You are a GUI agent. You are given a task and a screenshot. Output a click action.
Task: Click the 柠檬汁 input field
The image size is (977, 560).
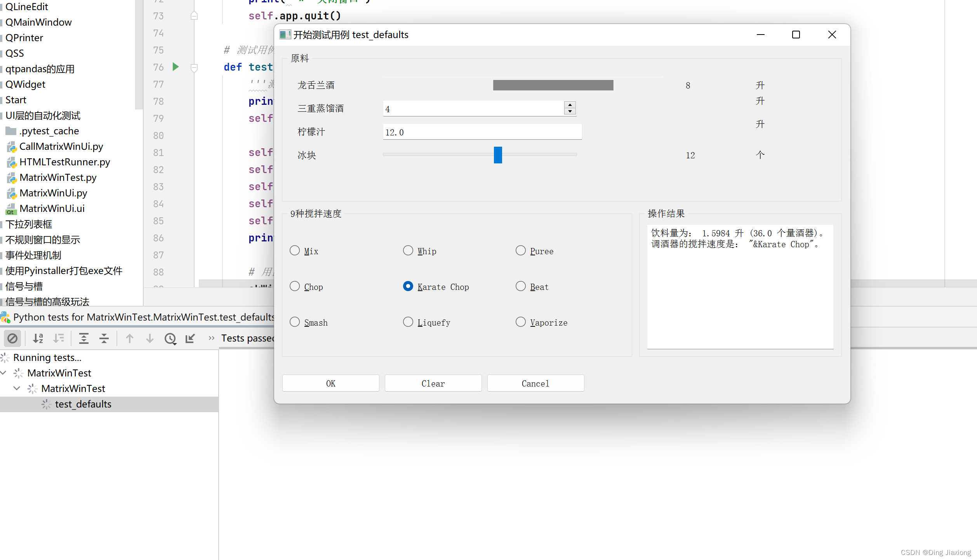(482, 132)
